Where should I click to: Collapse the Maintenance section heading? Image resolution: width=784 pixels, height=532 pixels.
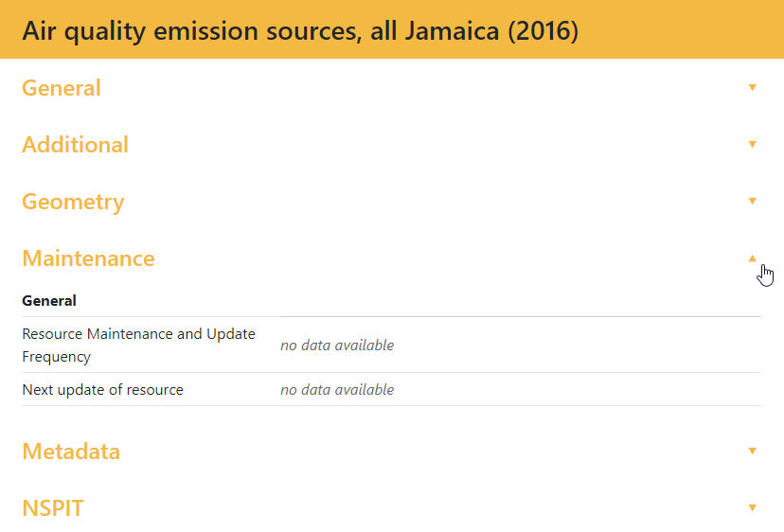(88, 258)
